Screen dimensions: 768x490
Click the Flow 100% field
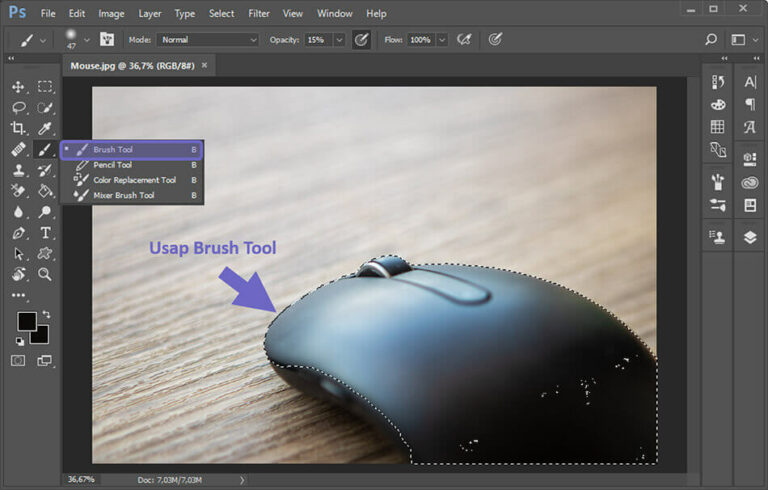click(421, 40)
